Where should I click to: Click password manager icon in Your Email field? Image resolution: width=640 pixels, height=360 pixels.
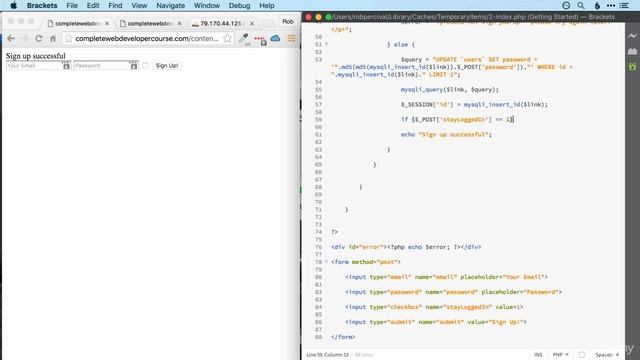66,65
